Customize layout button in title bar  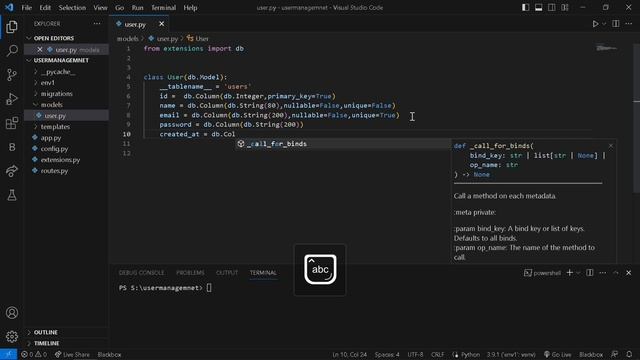[565, 8]
